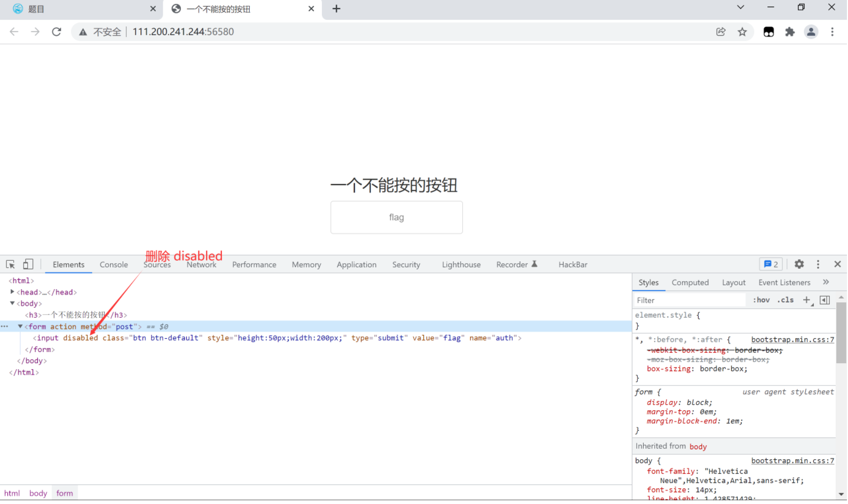Image resolution: width=848 pixels, height=504 pixels.
Task: Switch to the Performance tab
Action: (x=254, y=265)
